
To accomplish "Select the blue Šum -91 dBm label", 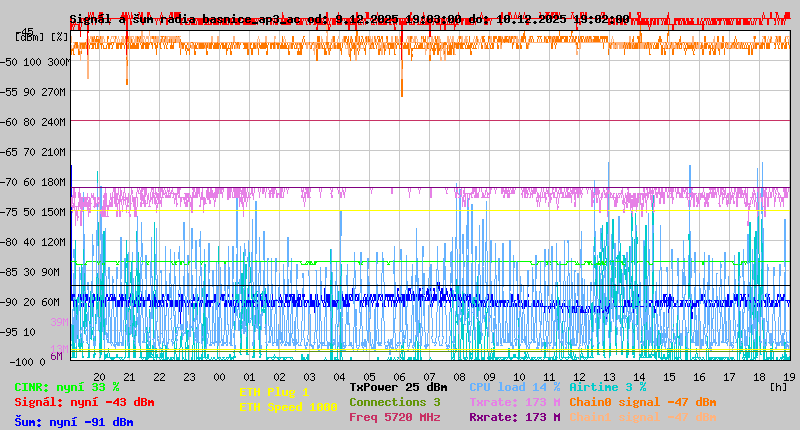I will [x=74, y=422].
